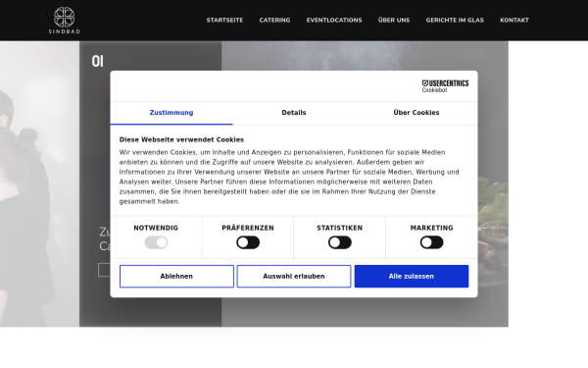Open the Catering menu item
588x368 pixels.
point(274,21)
